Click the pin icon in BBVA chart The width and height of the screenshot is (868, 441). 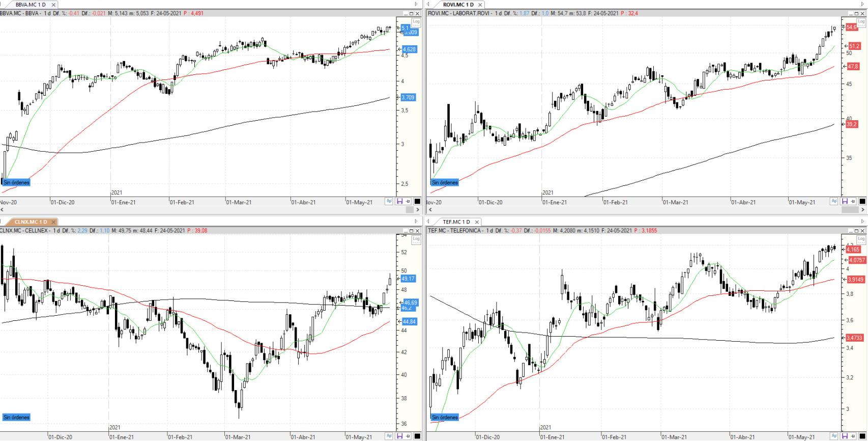tap(408, 202)
